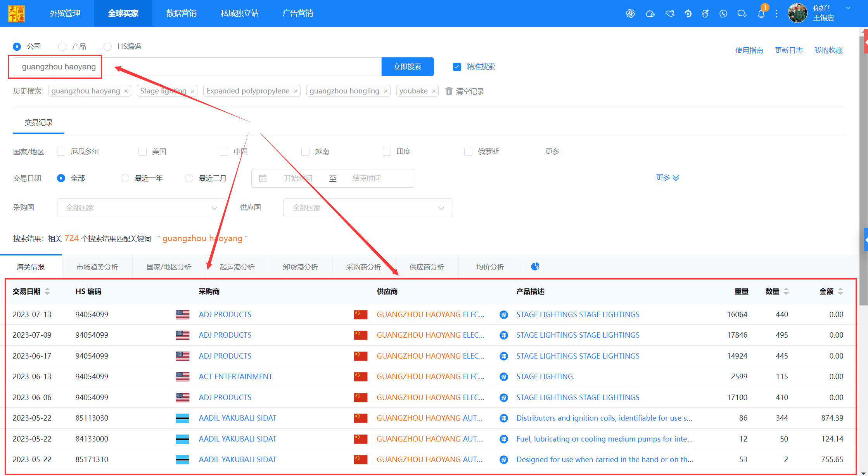Viewport: 868px width, 476px height.
Task: Click translate icon for 'Designed for use' row
Action: (x=503, y=459)
